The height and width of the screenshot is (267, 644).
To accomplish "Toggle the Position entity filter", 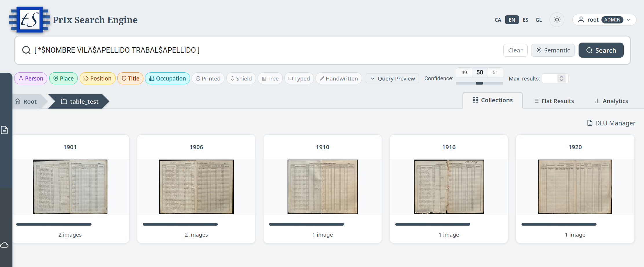I will [97, 78].
